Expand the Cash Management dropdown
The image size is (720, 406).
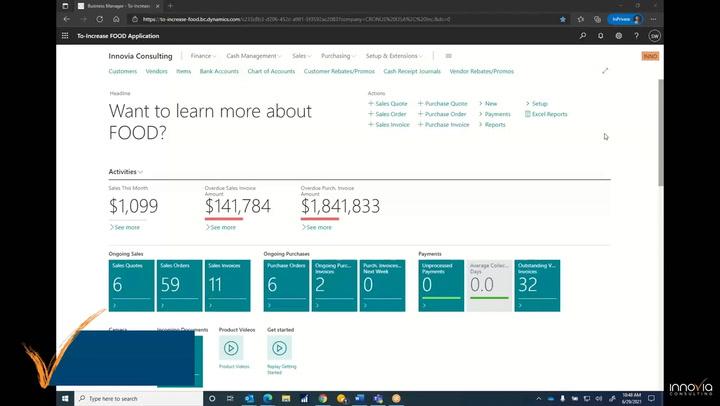click(x=254, y=56)
